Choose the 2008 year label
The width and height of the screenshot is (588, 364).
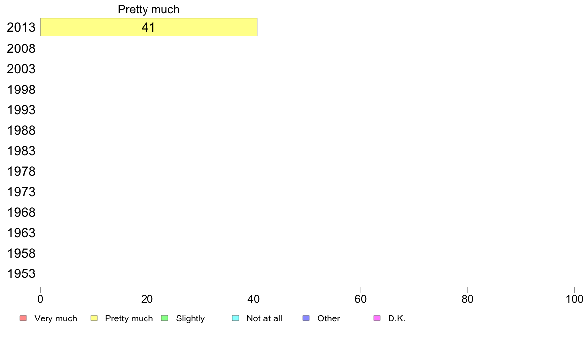pyautogui.click(x=21, y=48)
